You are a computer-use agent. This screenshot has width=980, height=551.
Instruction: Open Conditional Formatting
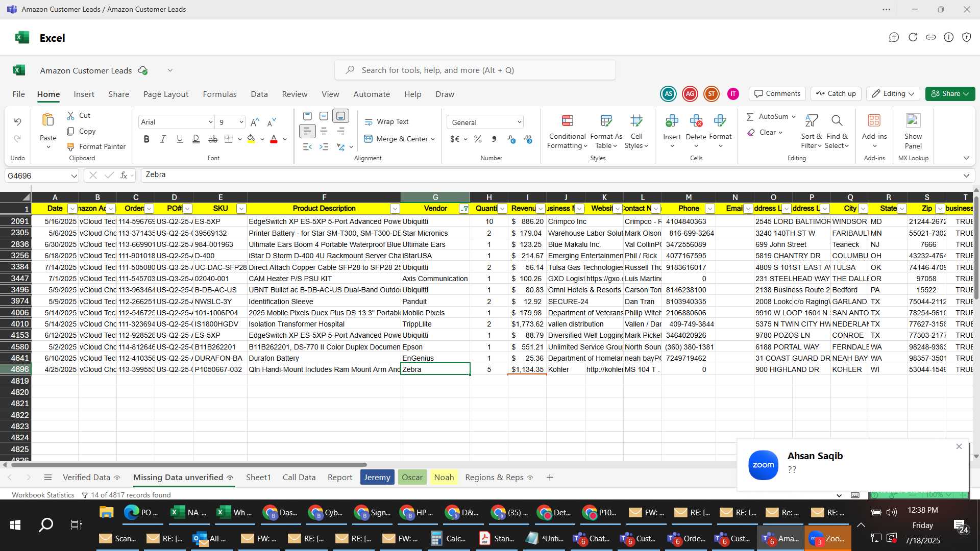coord(567,132)
